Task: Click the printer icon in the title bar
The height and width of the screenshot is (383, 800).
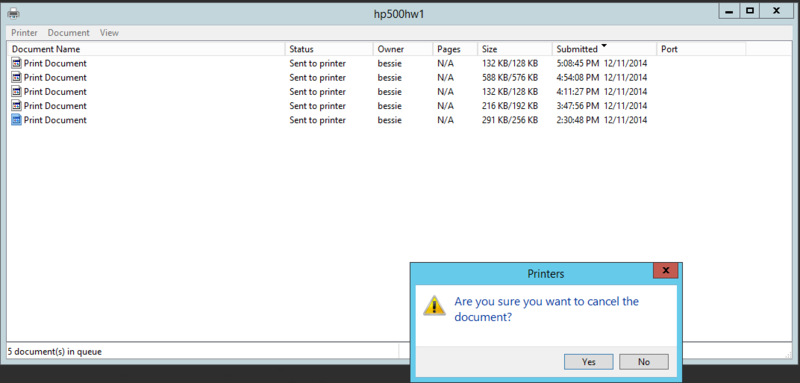Action: (x=13, y=13)
